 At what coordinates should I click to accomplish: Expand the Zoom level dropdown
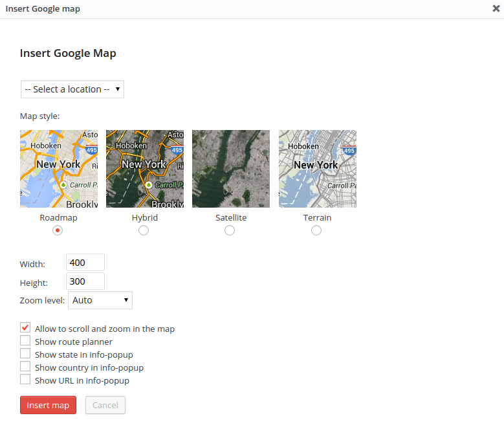(x=100, y=300)
